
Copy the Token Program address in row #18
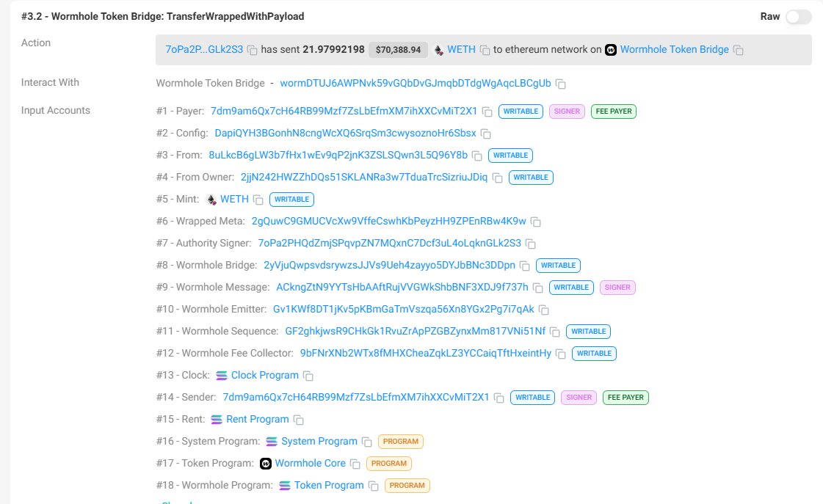pos(374,486)
